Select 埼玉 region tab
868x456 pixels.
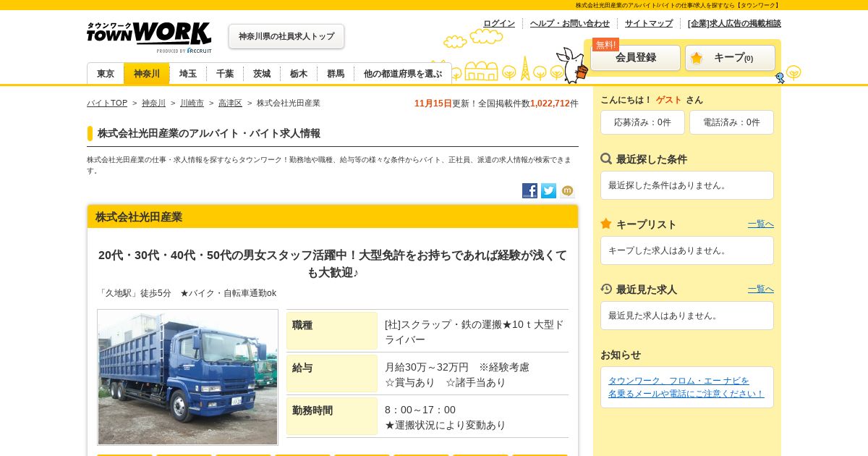tap(188, 74)
